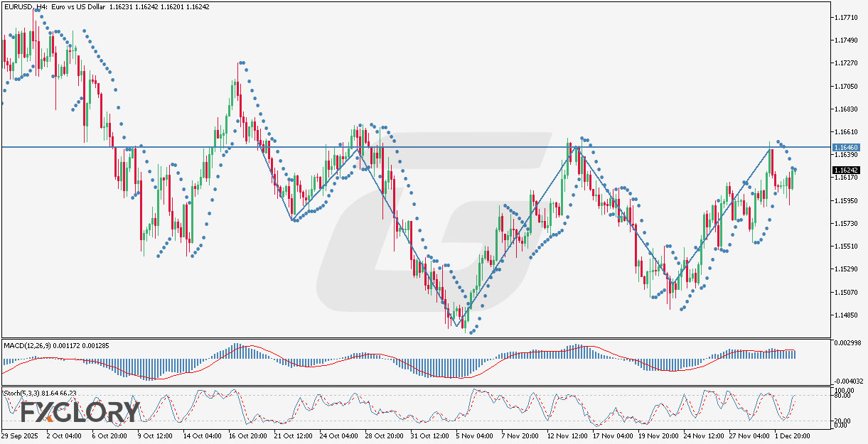
Task: Click the 1.14850 price axis label
Action: click(x=846, y=315)
